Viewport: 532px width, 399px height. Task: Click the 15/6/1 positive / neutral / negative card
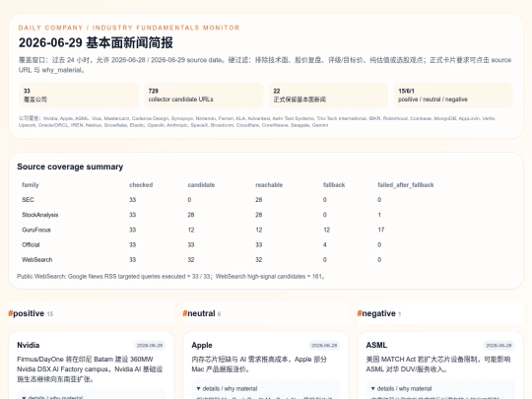click(453, 95)
